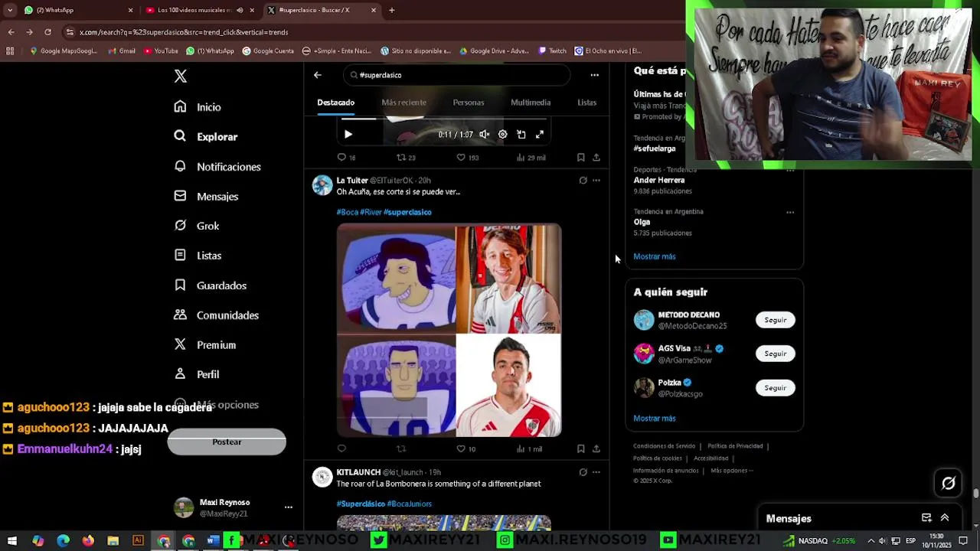Open Explorar in the sidebar

[206, 136]
